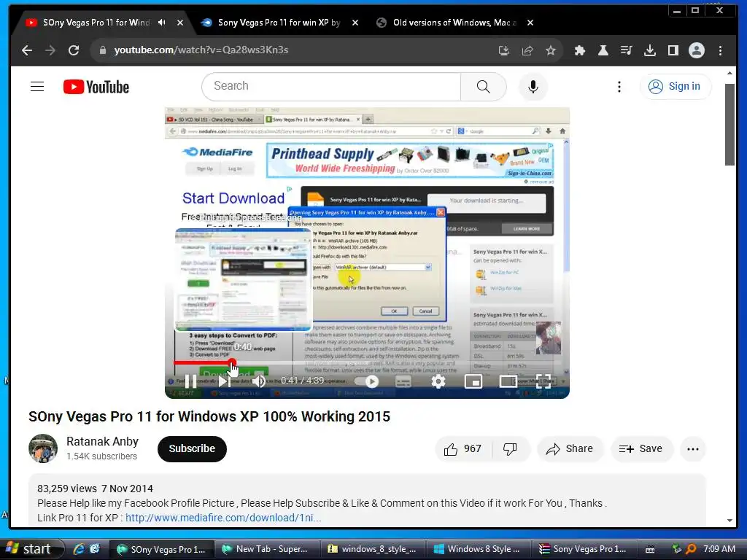Go forward in browser history
747x560 pixels.
pyautogui.click(x=50, y=50)
